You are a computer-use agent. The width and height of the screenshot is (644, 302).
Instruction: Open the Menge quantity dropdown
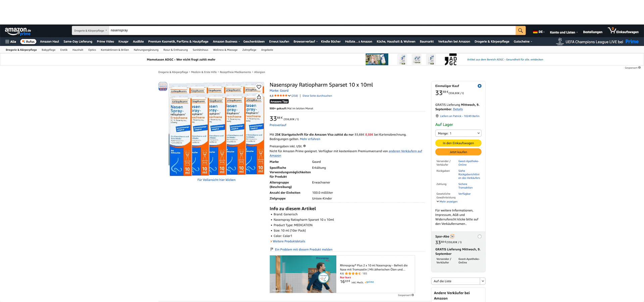coord(458,133)
